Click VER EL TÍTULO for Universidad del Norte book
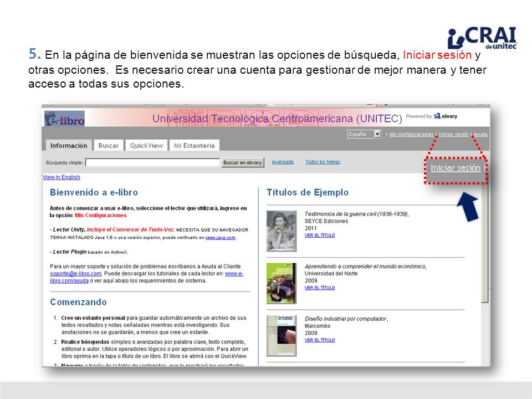 (320, 288)
